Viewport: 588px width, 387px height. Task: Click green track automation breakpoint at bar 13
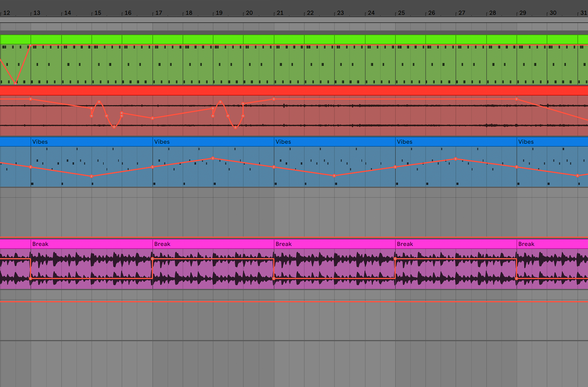pyautogui.click(x=31, y=45)
